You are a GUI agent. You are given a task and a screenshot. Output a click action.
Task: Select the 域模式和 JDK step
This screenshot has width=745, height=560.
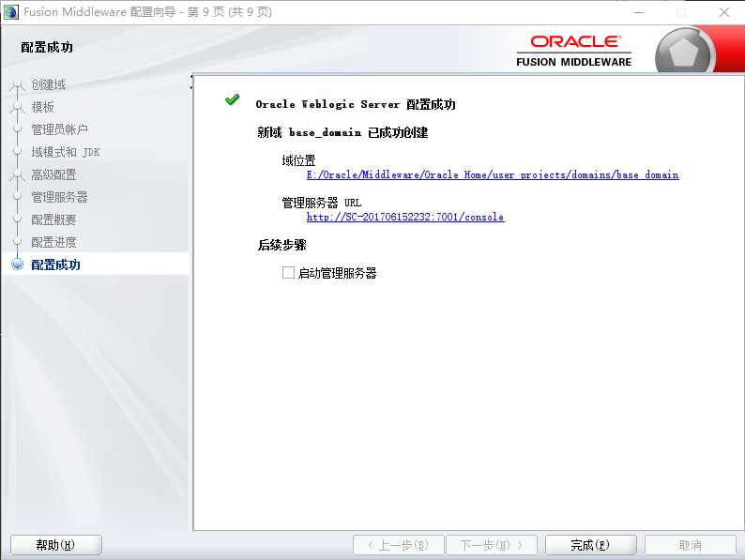tap(66, 152)
